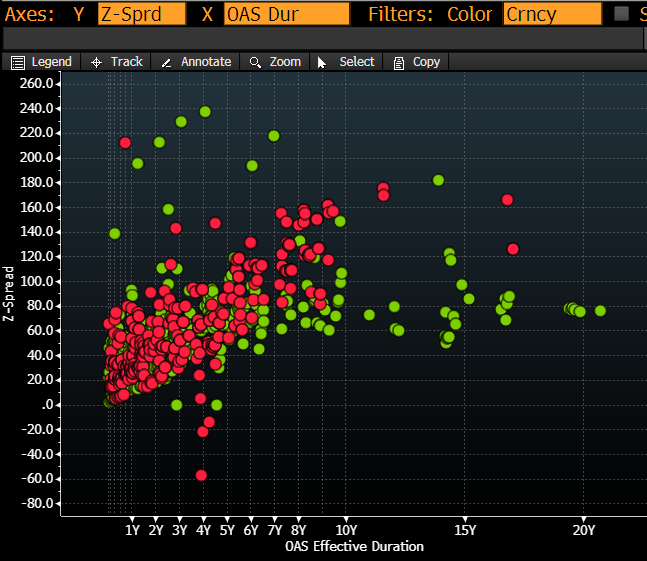Activate the Track crosshair icon
This screenshot has height=561, width=647.
coord(96,63)
